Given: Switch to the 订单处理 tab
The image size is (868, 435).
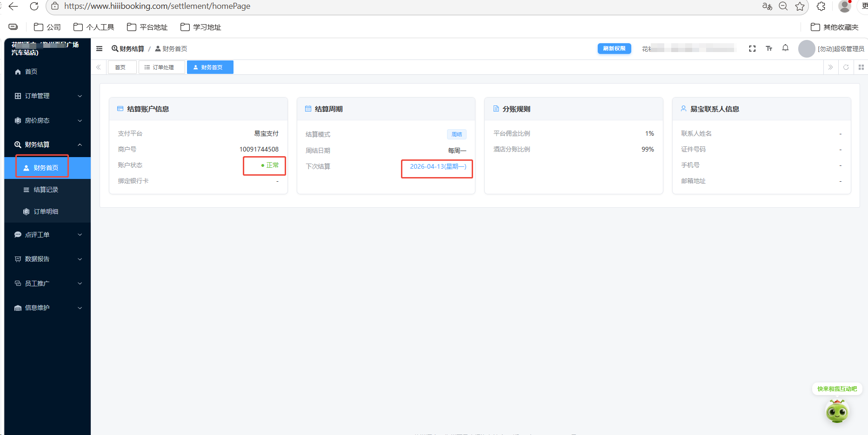Looking at the screenshot, I should pos(161,67).
